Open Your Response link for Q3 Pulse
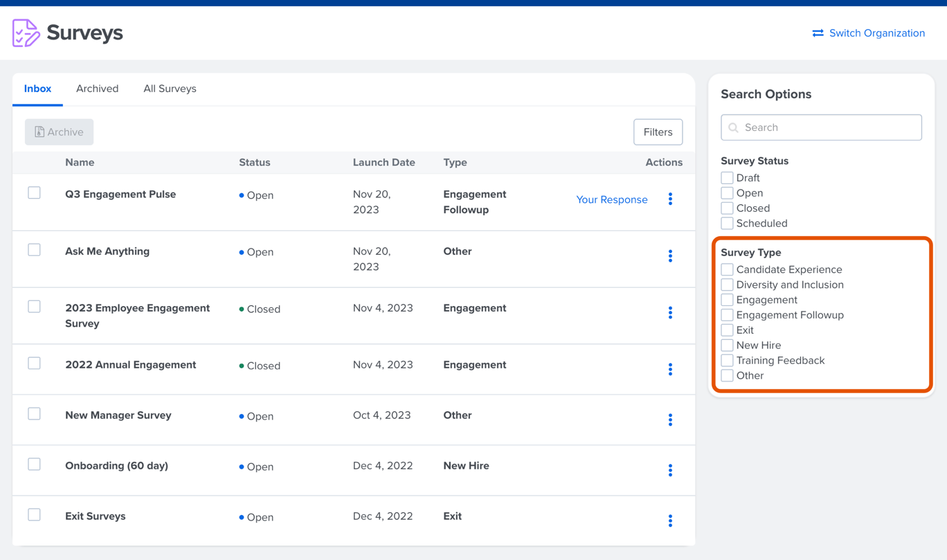 click(x=611, y=199)
